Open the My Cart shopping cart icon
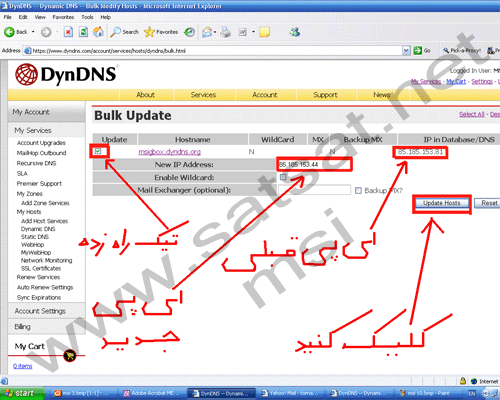The width and height of the screenshot is (500, 400). (70, 356)
